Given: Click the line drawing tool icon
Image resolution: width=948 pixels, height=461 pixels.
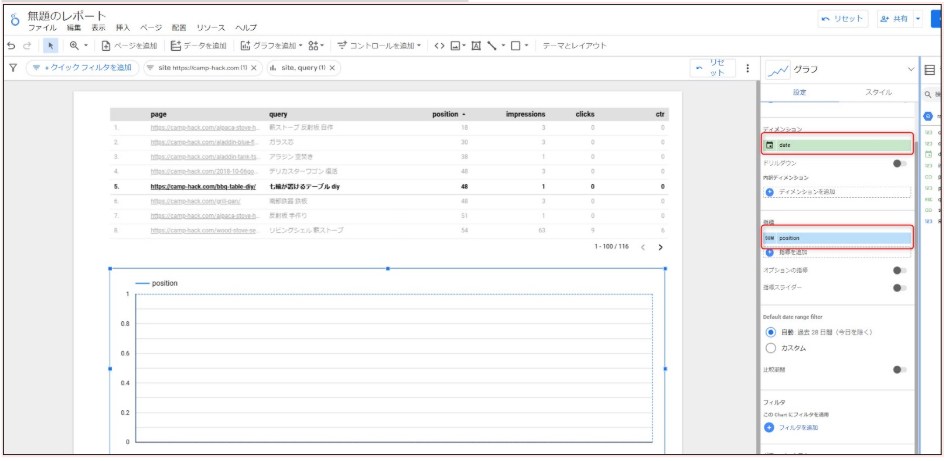Looking at the screenshot, I should click(492, 45).
